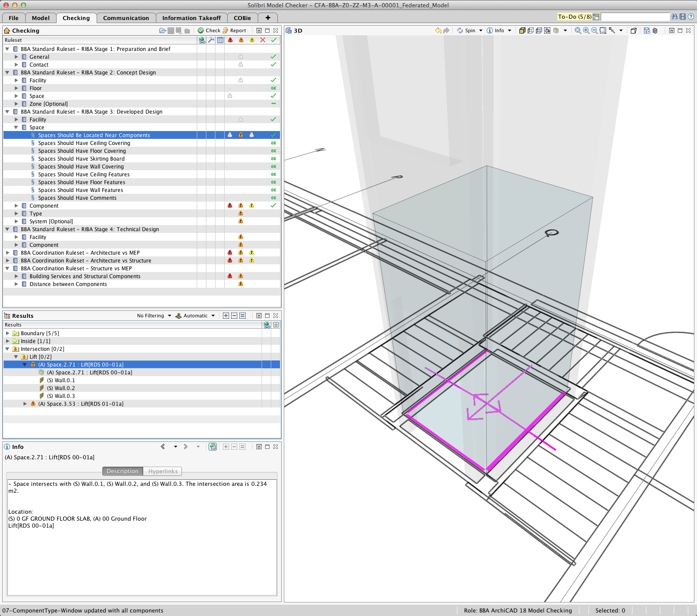
Task: Click the green Check button
Action: coord(209,30)
